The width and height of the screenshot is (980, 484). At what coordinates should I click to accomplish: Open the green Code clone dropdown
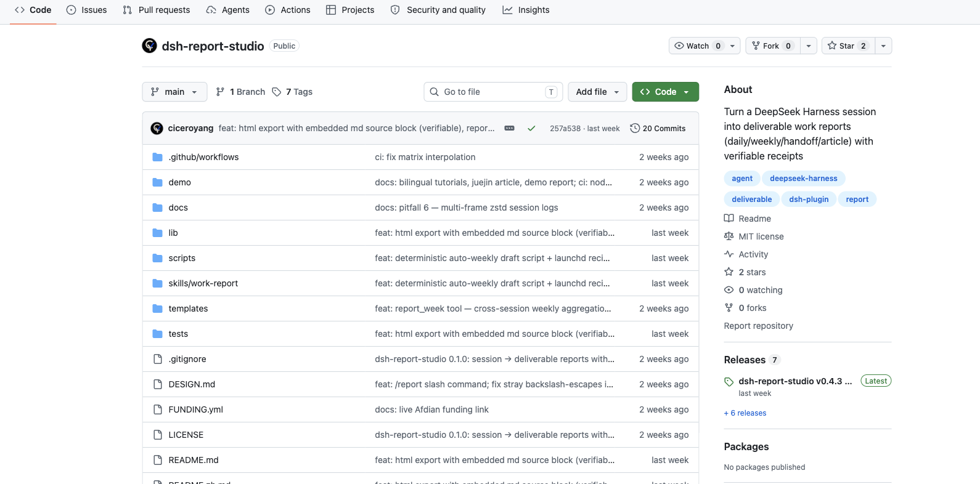pyautogui.click(x=666, y=92)
